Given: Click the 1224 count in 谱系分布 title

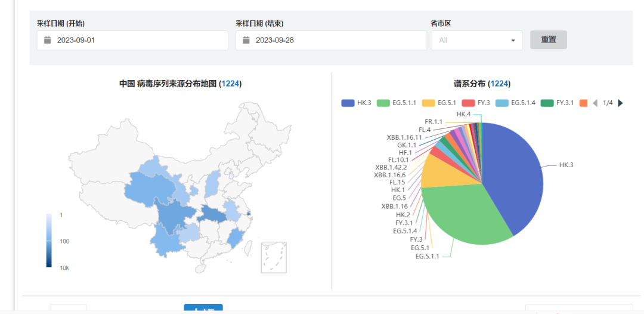Looking at the screenshot, I should point(500,84).
